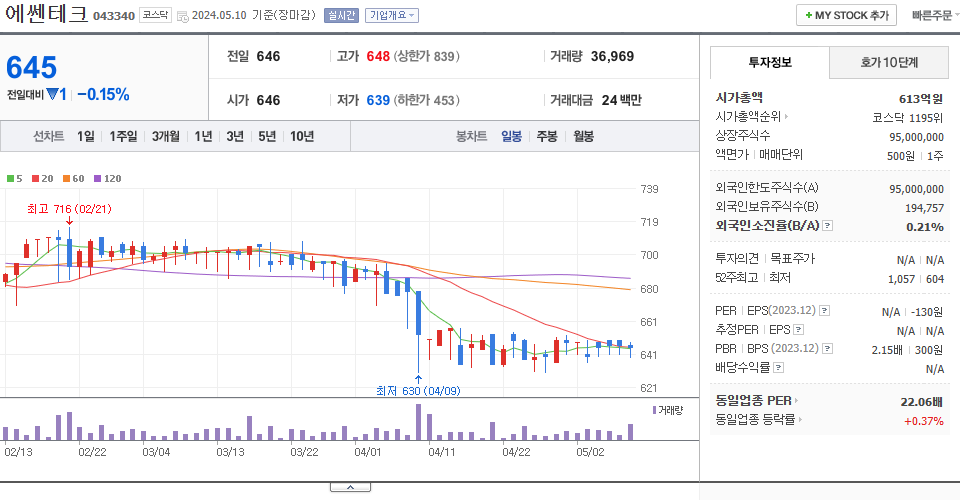The height and width of the screenshot is (500, 960).
Task: Click help icon next to PBR BPS (2023.12)
Action: click(x=828, y=349)
